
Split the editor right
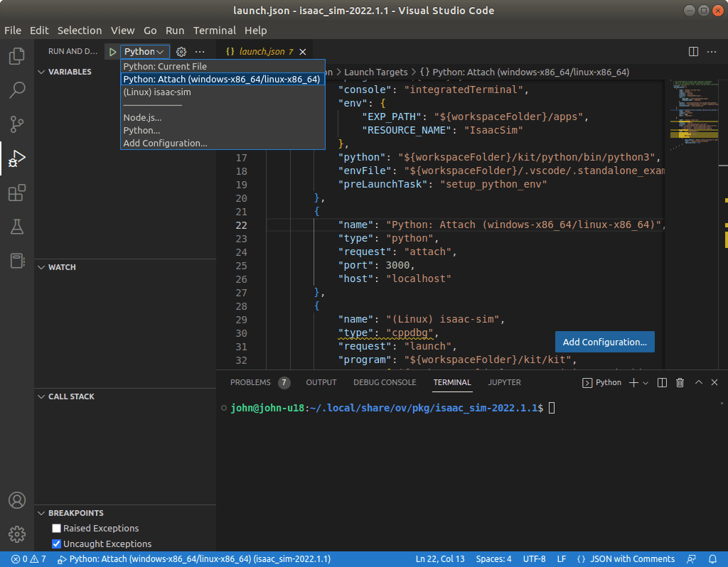tap(693, 51)
